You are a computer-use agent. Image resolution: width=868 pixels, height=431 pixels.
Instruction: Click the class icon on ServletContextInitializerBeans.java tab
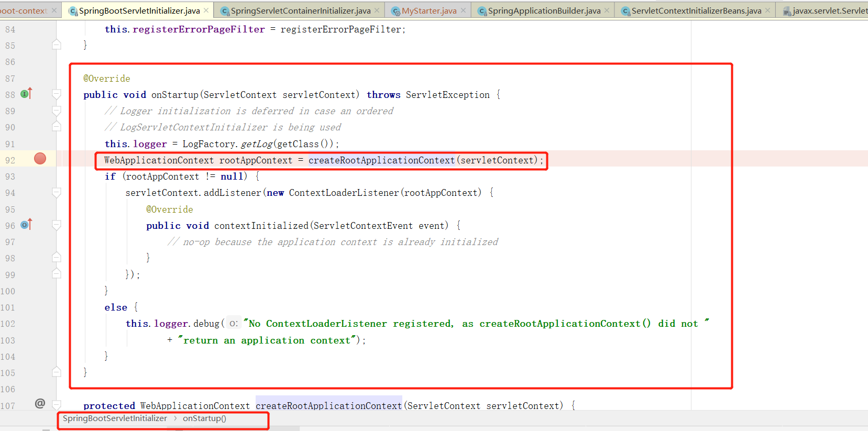click(x=625, y=11)
